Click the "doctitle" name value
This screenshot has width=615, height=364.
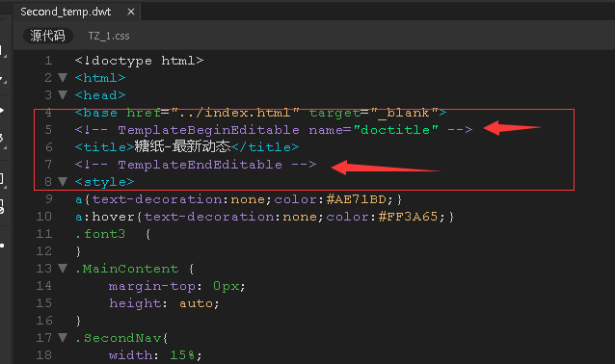[395, 130]
